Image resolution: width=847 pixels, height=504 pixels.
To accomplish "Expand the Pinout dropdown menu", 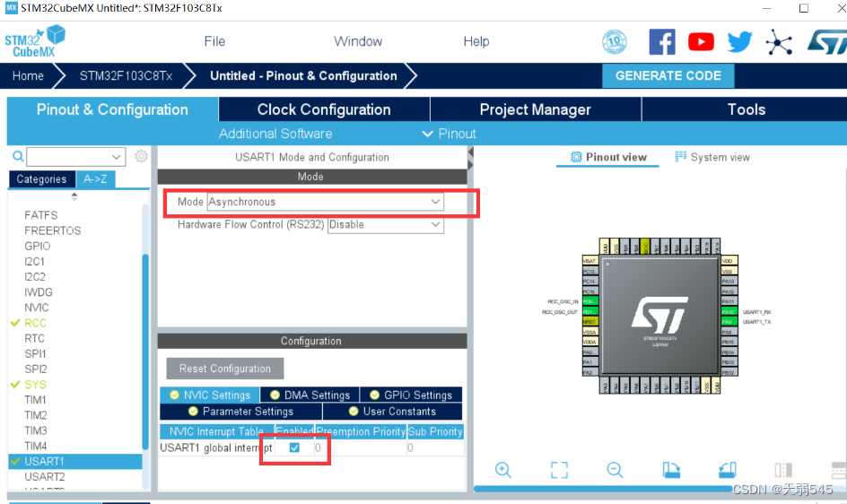I will coord(450,134).
